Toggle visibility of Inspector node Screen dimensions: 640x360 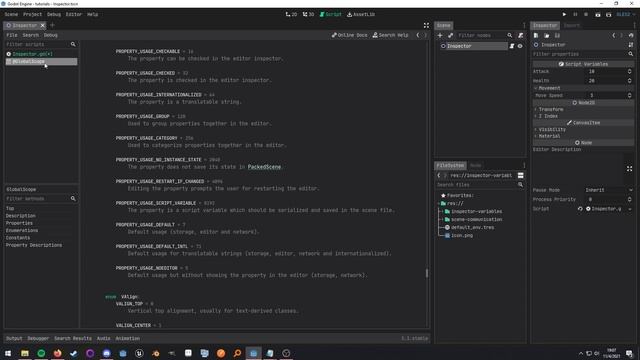520,46
